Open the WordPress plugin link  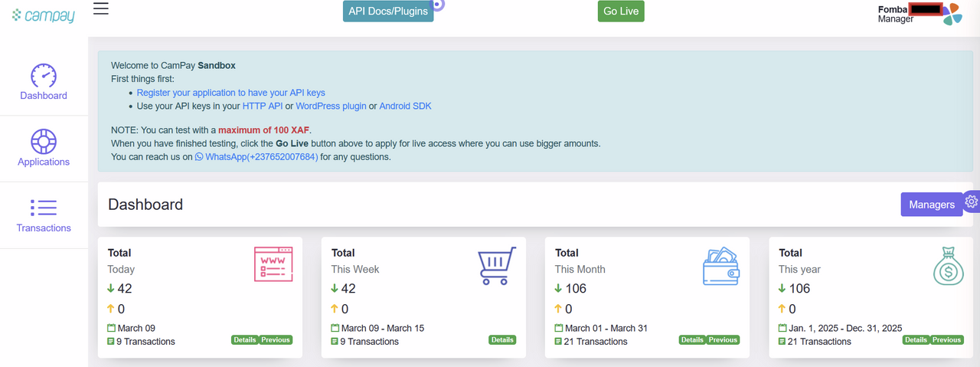[331, 106]
